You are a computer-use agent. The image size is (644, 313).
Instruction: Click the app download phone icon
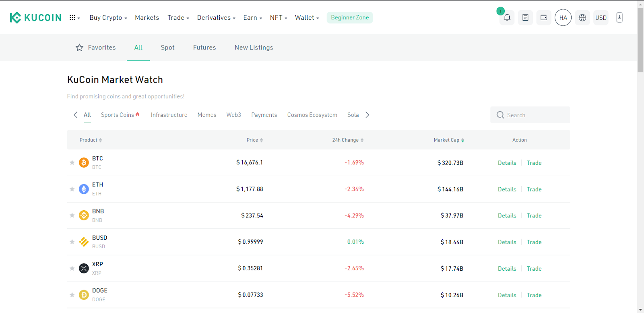(619, 18)
